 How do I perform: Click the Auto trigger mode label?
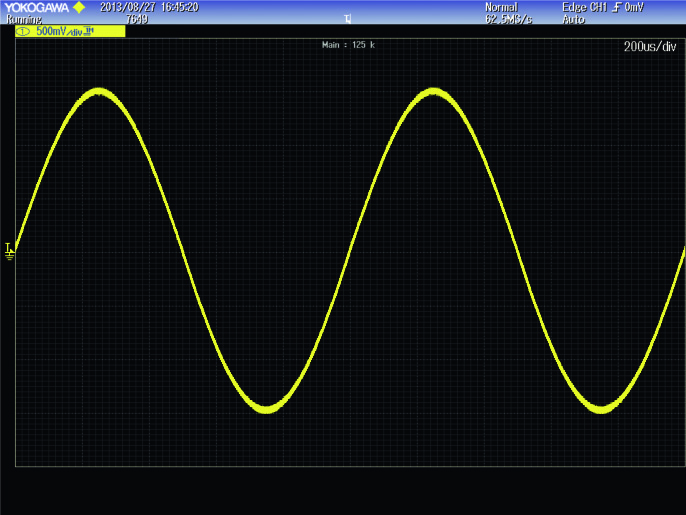pos(574,19)
